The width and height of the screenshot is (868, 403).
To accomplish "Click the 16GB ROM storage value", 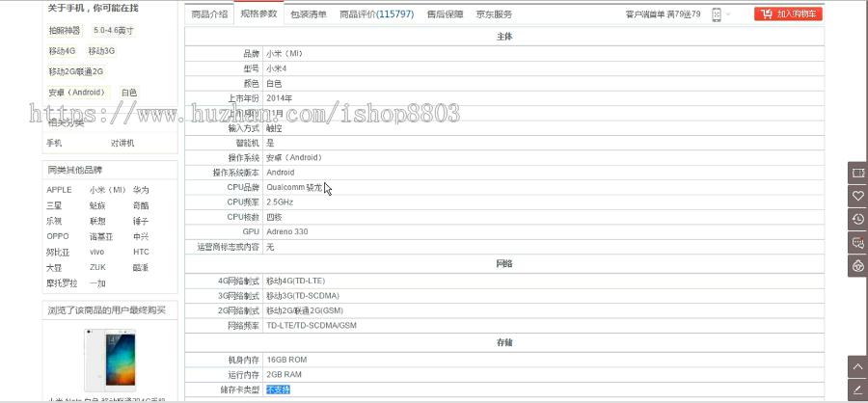I will (286, 360).
